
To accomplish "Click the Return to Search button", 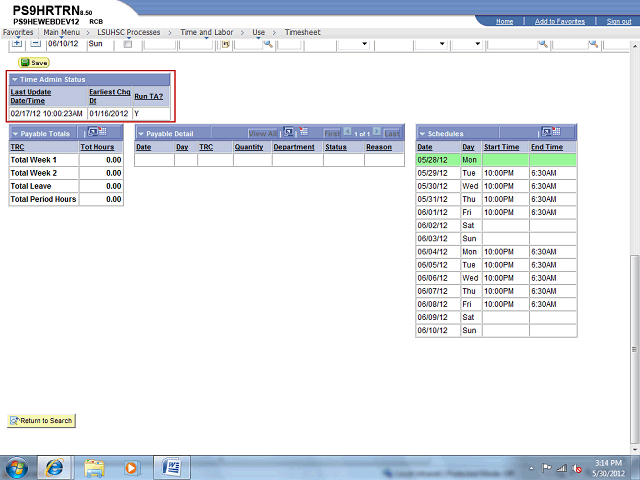I will [x=41, y=420].
